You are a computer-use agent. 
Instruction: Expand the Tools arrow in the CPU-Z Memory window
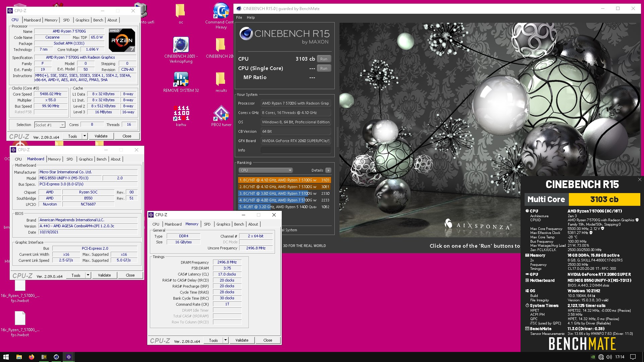[x=225, y=340]
